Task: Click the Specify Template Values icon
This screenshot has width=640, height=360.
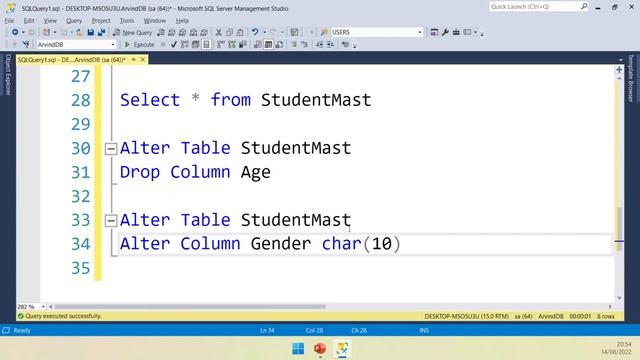Action: tap(345, 44)
